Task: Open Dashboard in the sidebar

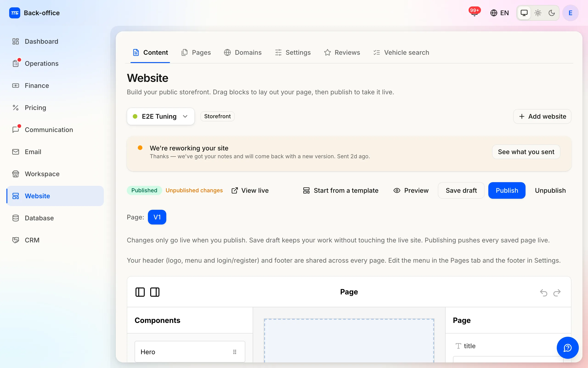Action: coord(55,41)
